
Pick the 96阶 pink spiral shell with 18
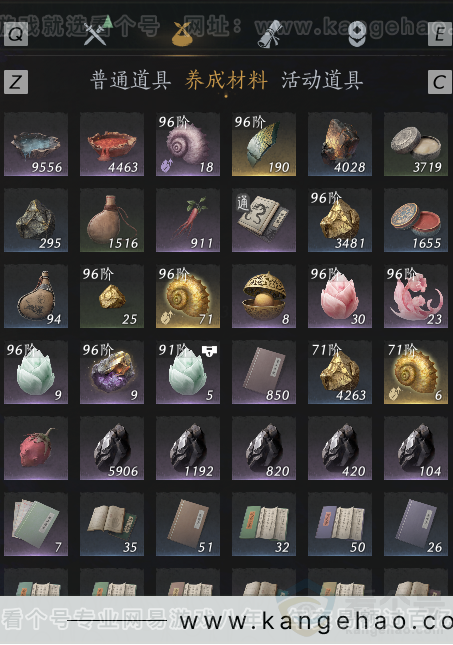point(188,144)
